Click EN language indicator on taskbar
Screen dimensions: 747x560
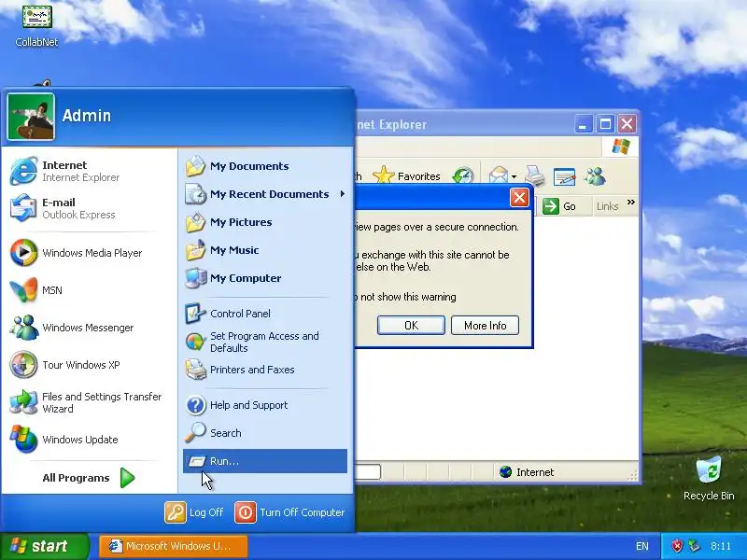[641, 546]
